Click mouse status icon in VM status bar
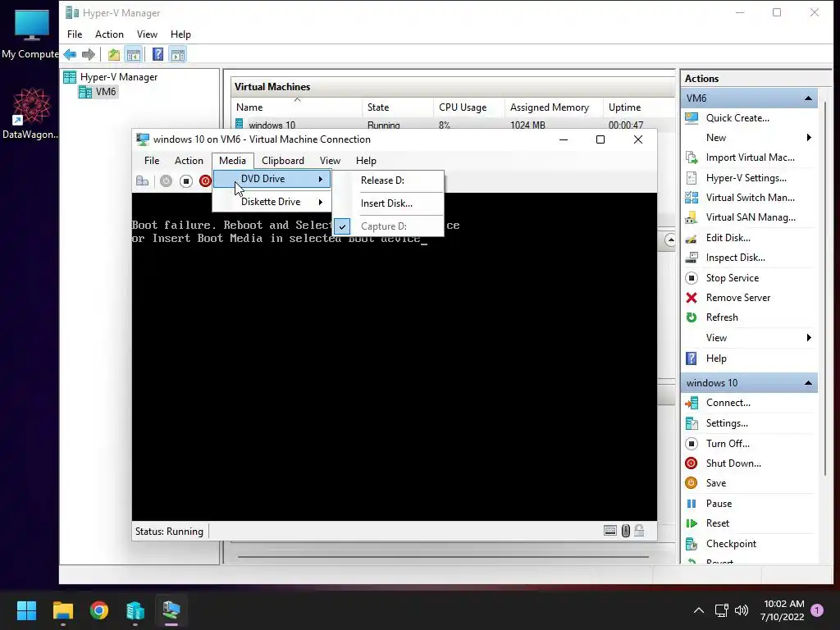The image size is (840, 630). click(626, 531)
